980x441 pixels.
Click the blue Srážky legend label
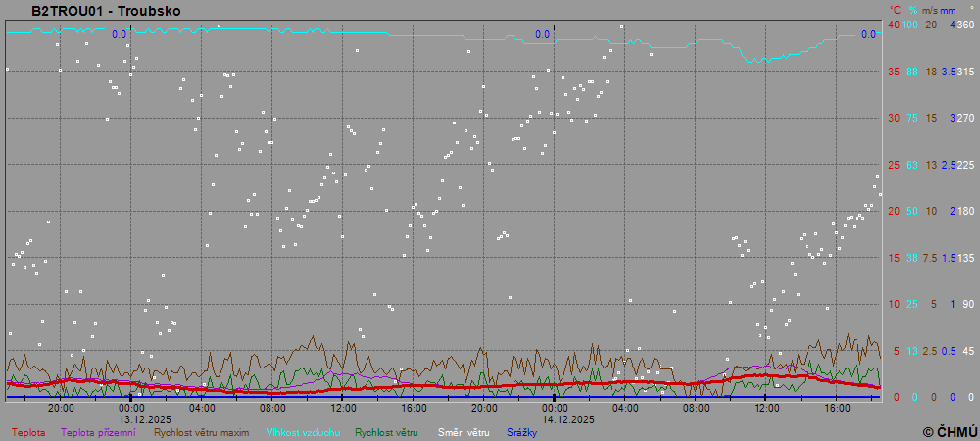click(521, 432)
